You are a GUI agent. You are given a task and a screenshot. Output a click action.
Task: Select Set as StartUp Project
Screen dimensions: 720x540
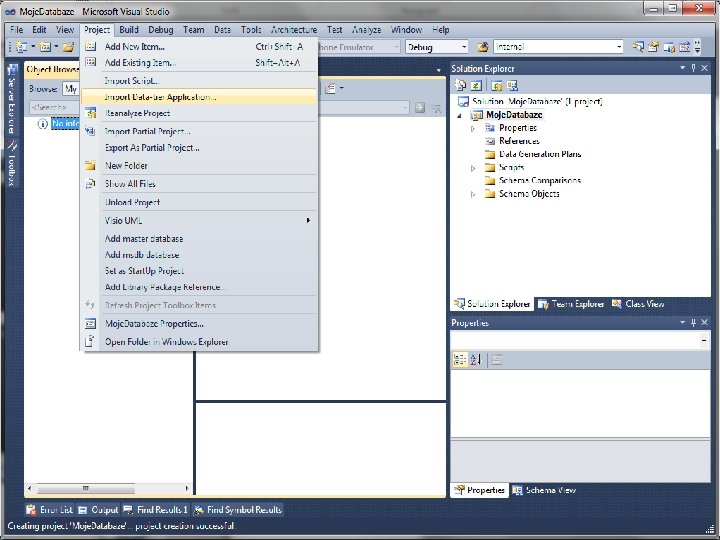point(199,271)
